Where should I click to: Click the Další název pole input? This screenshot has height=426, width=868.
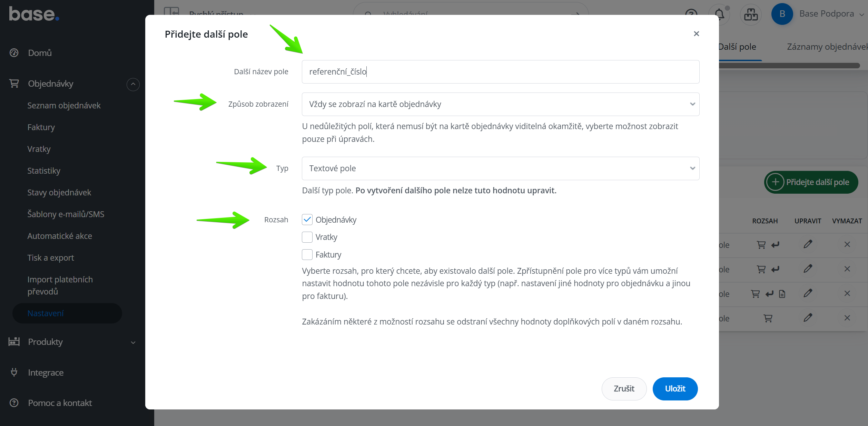pyautogui.click(x=500, y=72)
